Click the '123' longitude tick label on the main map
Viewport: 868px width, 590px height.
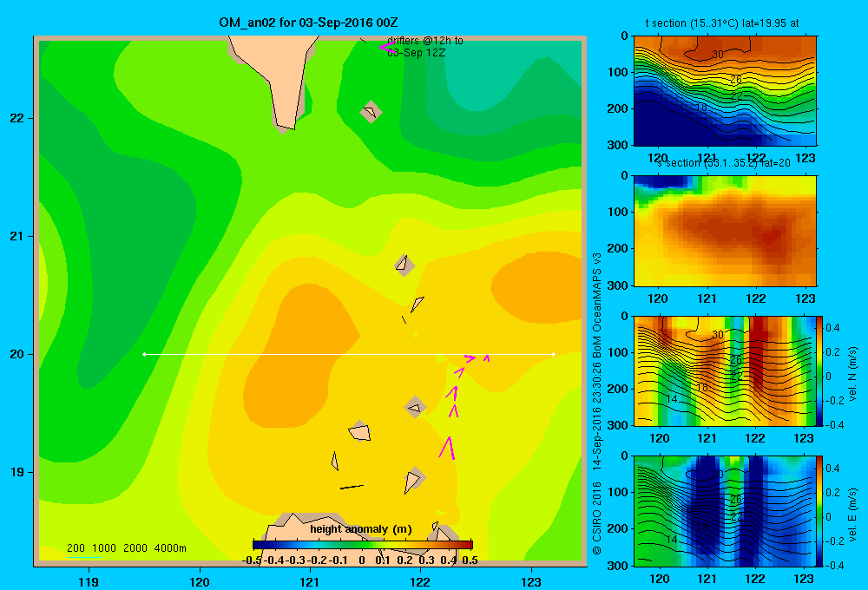click(531, 581)
